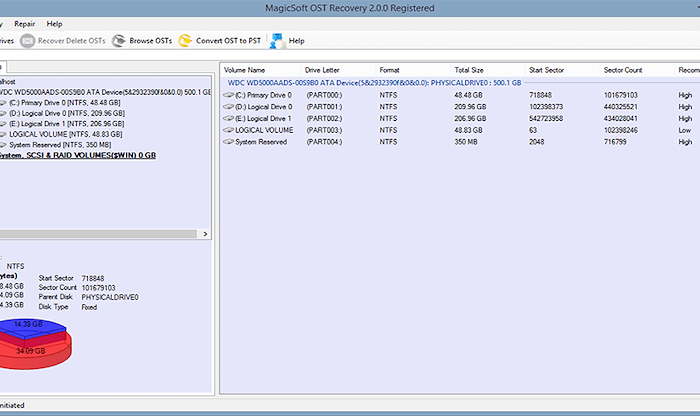The image size is (700, 416).
Task: Click PHYSICALDRIVE0 parent disk value
Action: coord(110,297)
